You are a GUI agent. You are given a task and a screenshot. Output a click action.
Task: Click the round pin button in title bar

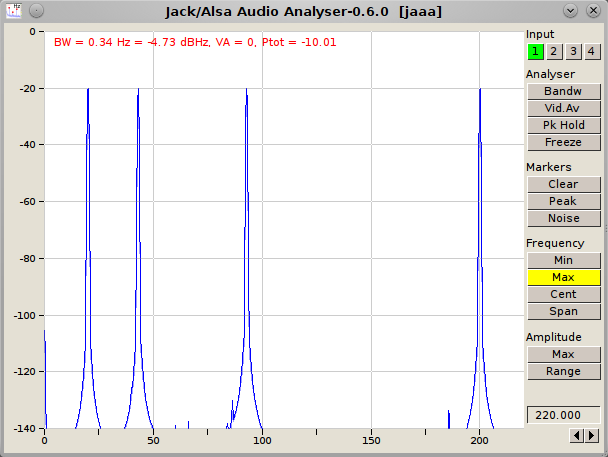36,10
